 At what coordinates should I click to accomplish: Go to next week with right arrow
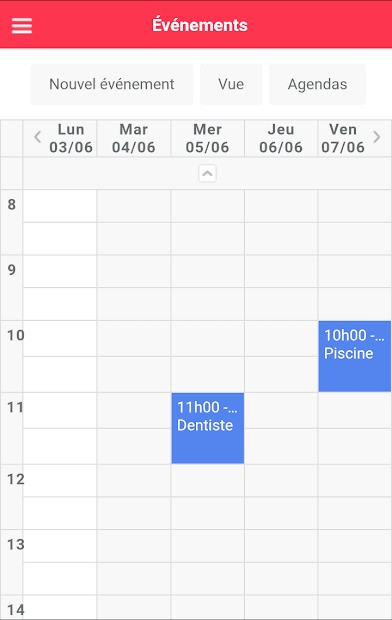pos(377,137)
